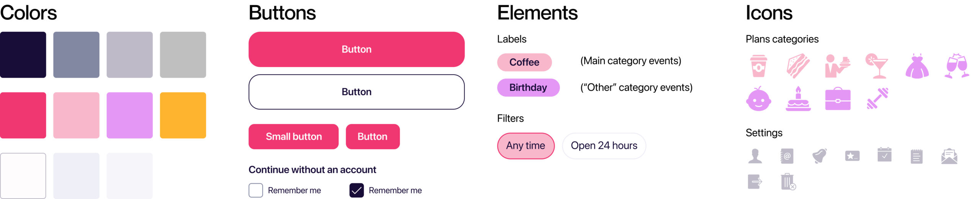
Task: Click the logout arrow settings icon
Action: pyautogui.click(x=755, y=181)
